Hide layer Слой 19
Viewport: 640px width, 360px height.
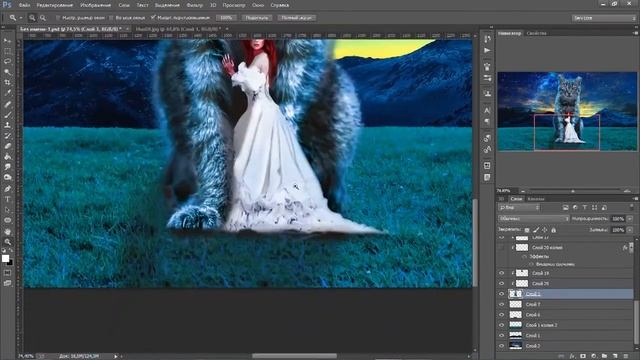coord(502,273)
